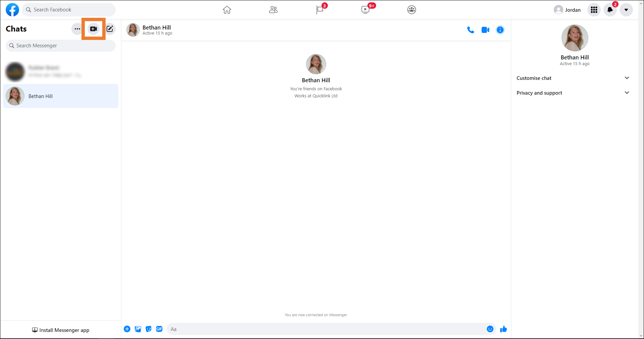Start a video call with Bethan Hill
Viewport: 644px width, 339px height.
coord(485,30)
